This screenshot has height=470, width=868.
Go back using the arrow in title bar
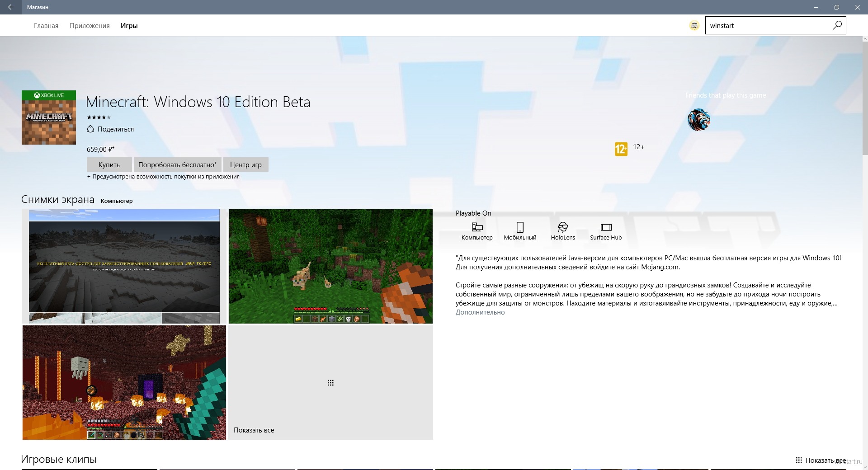pos(11,7)
